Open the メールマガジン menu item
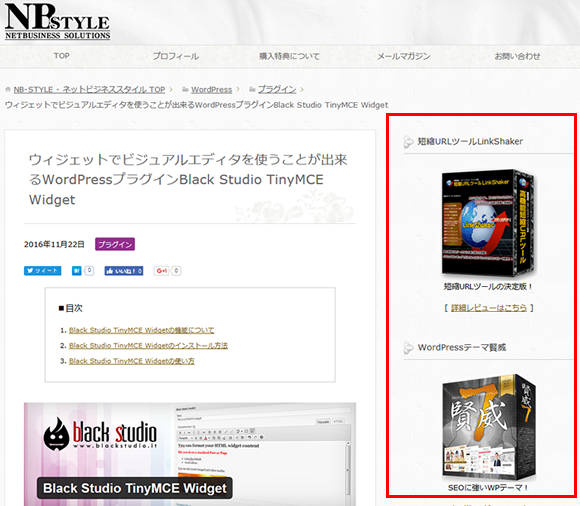 [403, 56]
